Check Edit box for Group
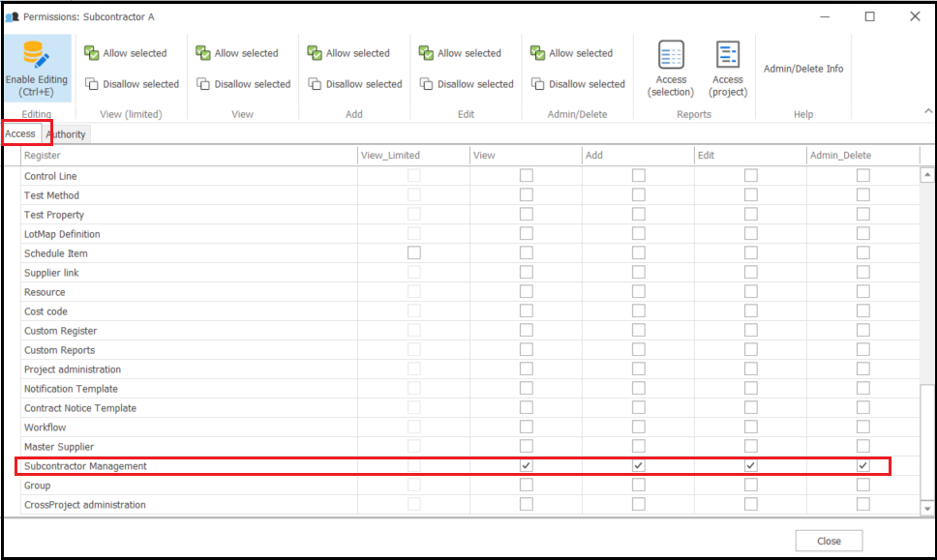This screenshot has height=560, width=937. (751, 486)
